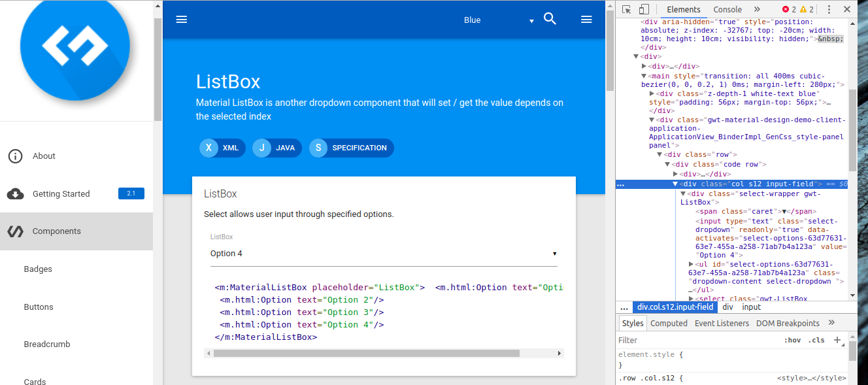868x385 pixels.
Task: Switch to the Elements tab
Action: click(x=683, y=9)
